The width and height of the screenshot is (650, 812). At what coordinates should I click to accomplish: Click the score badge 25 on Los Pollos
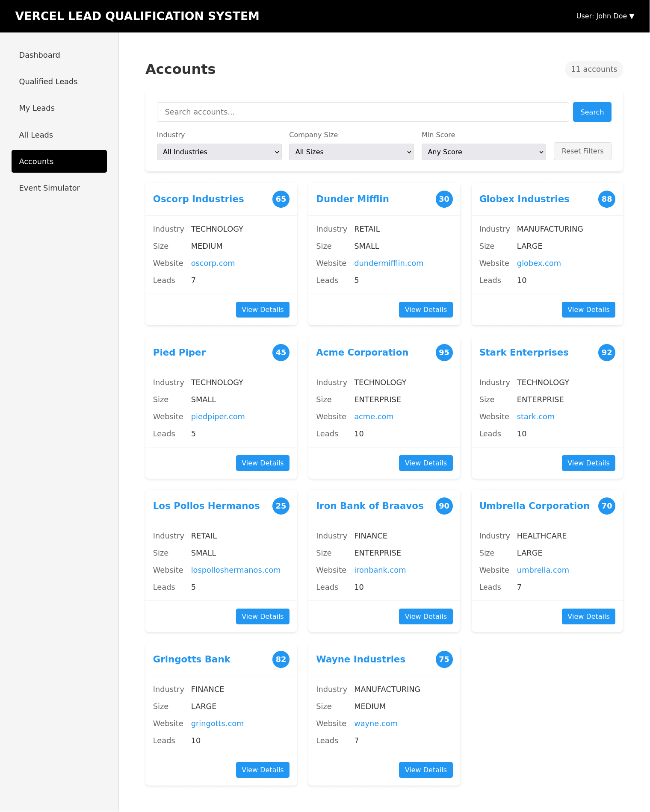(281, 506)
